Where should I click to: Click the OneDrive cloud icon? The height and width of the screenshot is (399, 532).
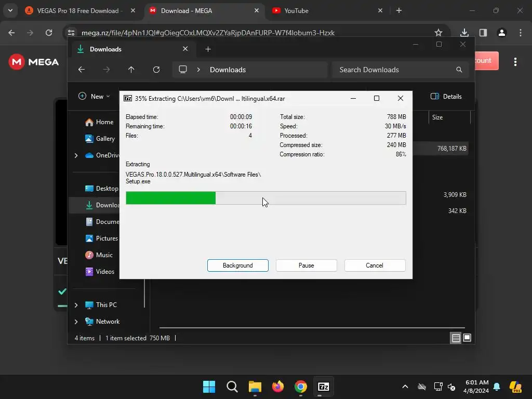89,155
